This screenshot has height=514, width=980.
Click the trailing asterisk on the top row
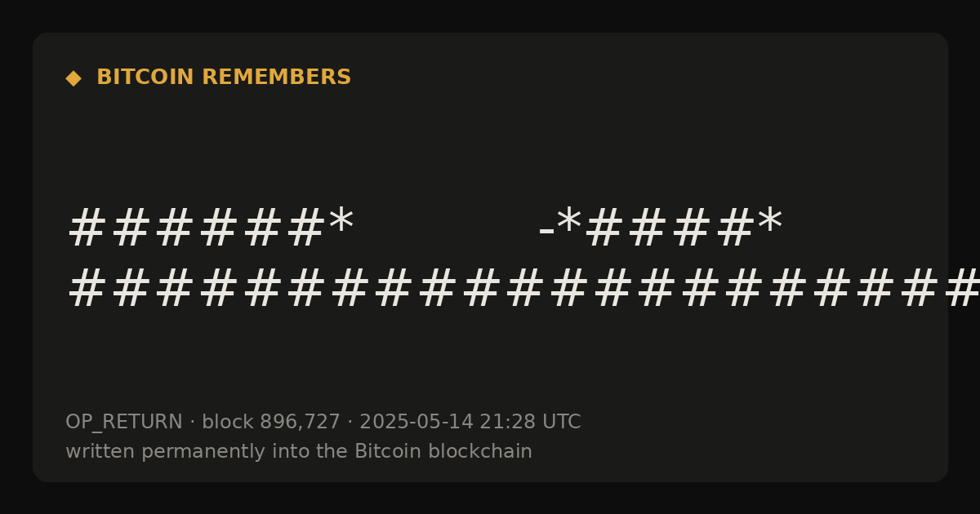coord(770,222)
